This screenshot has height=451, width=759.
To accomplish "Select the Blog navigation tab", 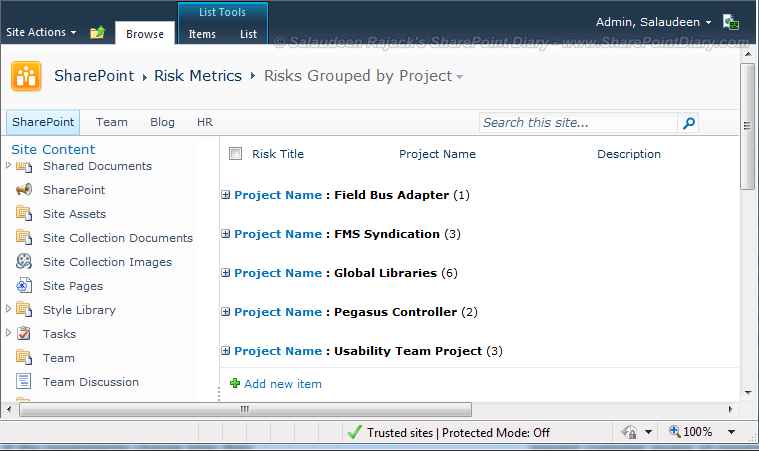I will 162,122.
